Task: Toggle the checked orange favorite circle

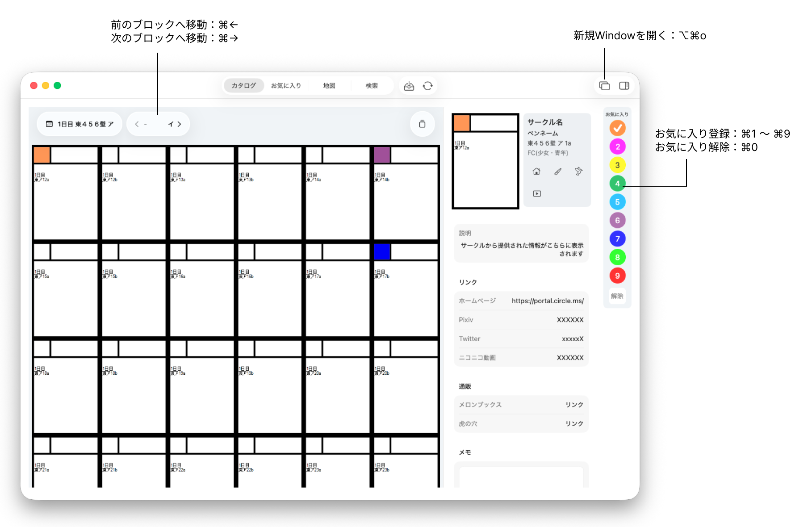Action: point(617,128)
